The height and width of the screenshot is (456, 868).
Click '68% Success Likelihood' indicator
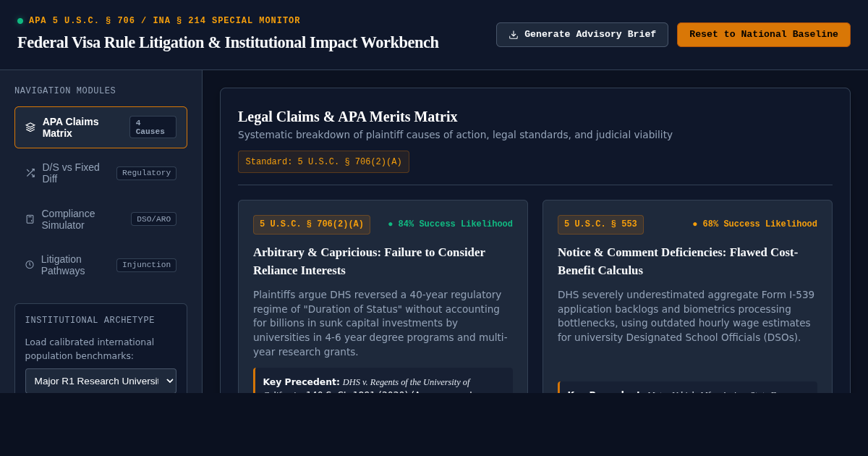pyautogui.click(x=754, y=224)
